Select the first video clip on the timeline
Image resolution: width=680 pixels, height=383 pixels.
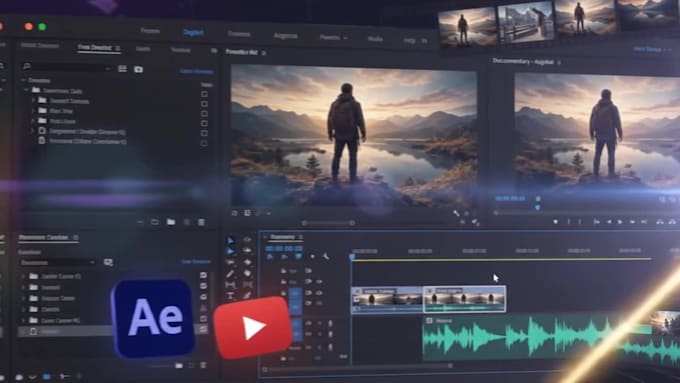click(x=387, y=299)
